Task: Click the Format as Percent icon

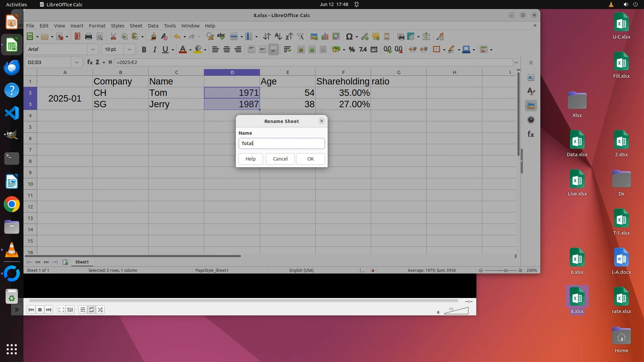Action: [x=352, y=50]
